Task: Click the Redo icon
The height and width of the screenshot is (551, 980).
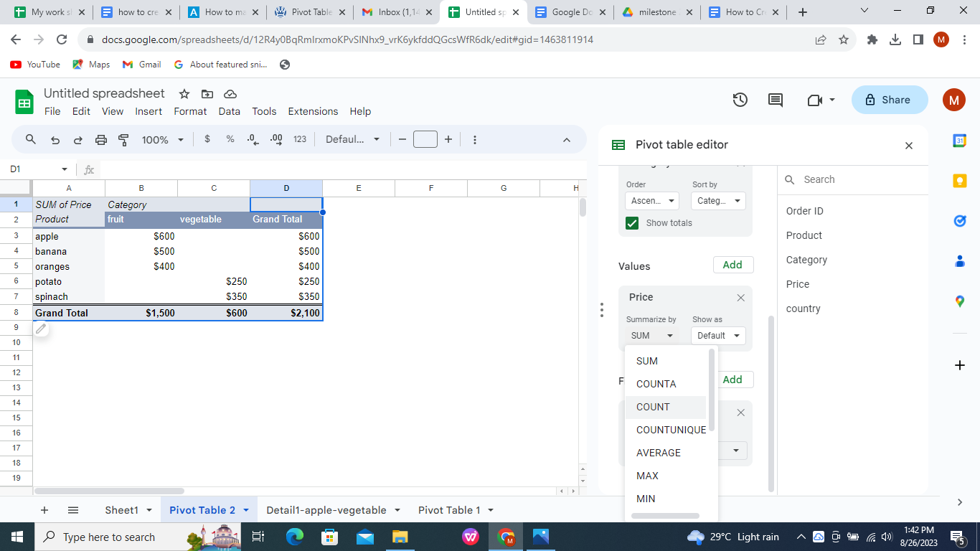Action: tap(77, 139)
